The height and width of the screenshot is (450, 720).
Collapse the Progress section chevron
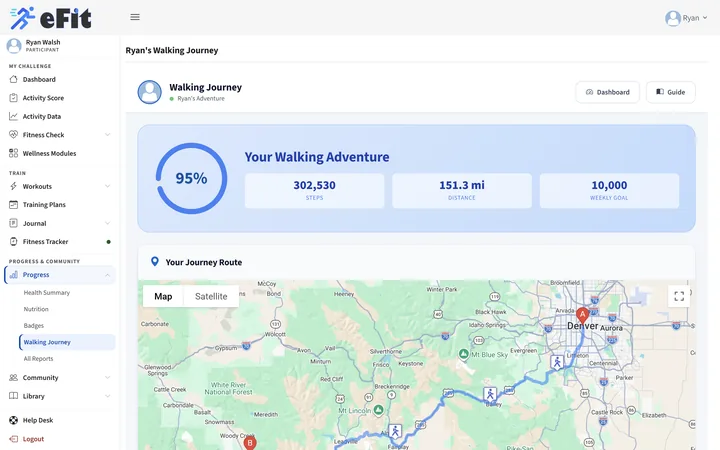[107, 275]
